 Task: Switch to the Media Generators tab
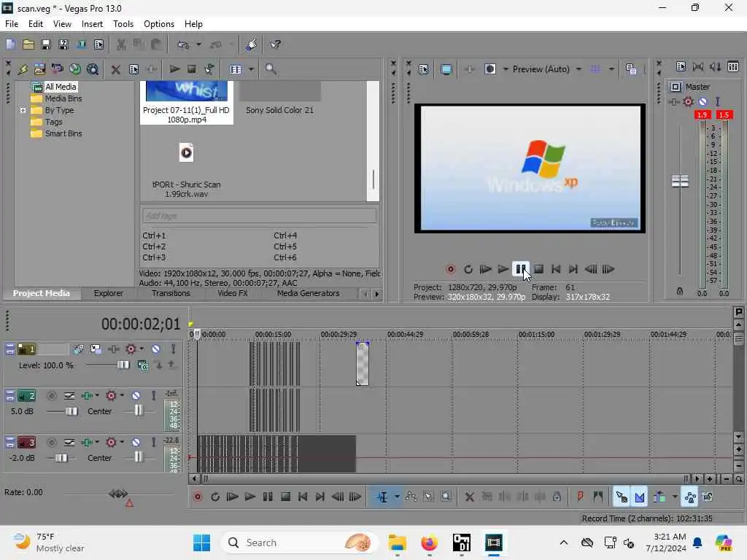[309, 293]
